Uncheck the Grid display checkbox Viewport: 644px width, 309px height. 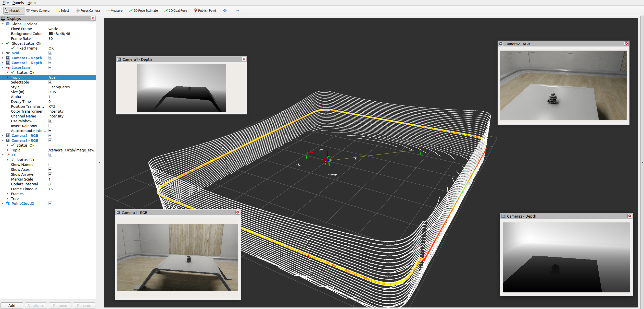click(50, 53)
